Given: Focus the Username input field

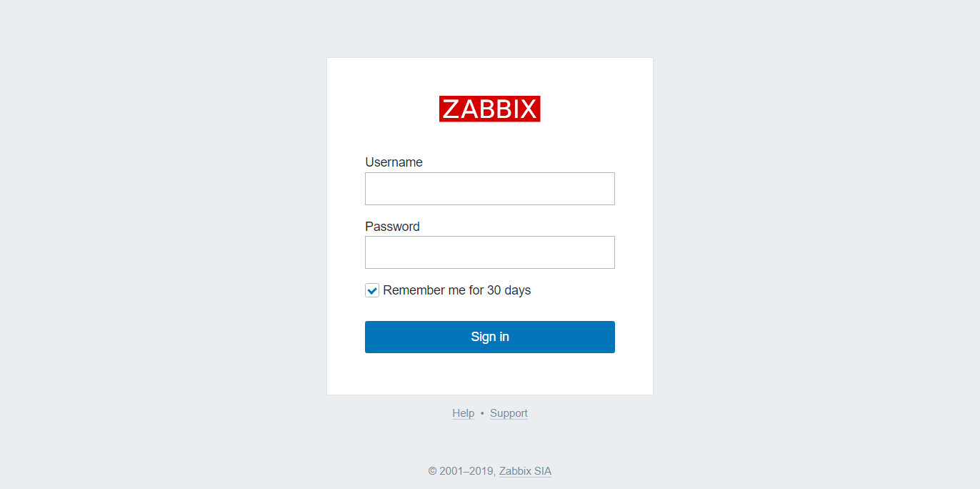Looking at the screenshot, I should click(489, 189).
